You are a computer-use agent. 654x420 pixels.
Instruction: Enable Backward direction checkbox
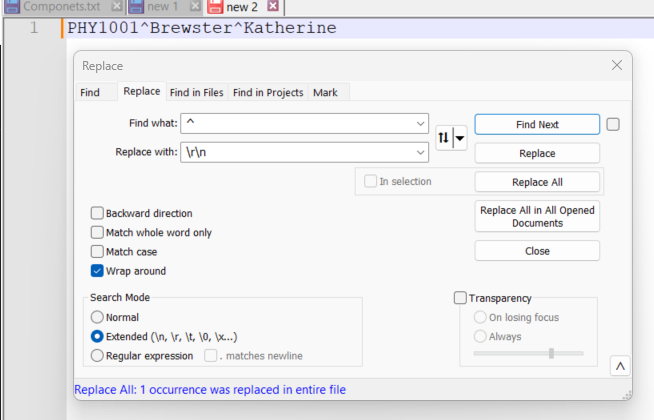(x=97, y=213)
